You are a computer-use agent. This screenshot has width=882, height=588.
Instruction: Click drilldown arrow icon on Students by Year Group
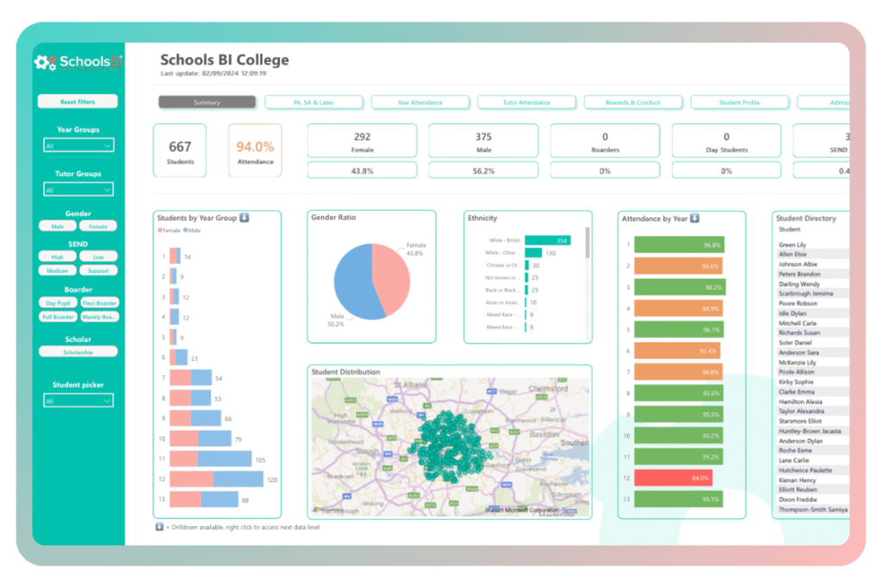245,218
